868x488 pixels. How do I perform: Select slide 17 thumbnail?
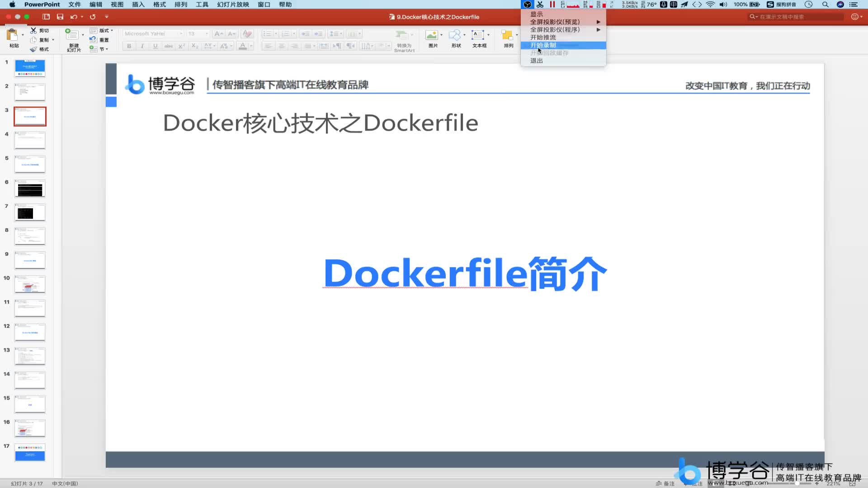coord(30,452)
